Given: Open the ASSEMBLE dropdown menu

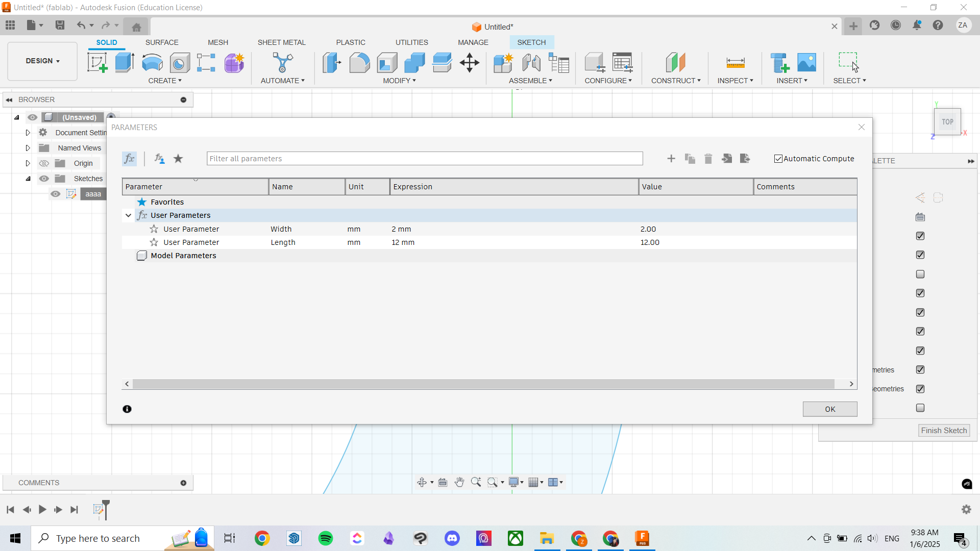Looking at the screenshot, I should pos(530,81).
